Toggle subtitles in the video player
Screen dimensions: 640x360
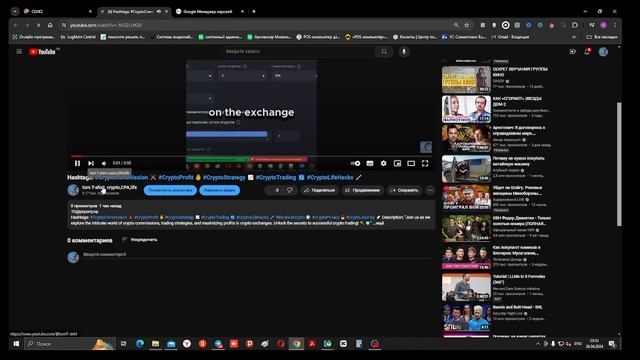(x=370, y=163)
